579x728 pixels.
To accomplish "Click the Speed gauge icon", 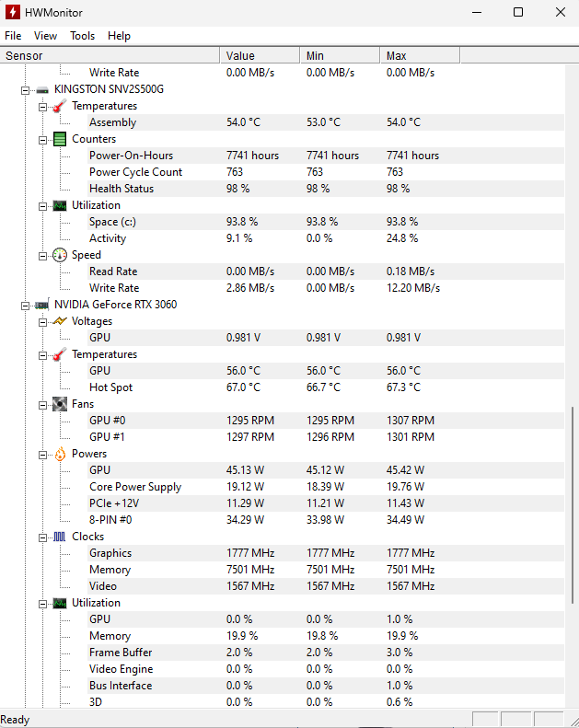I will pos(60,255).
